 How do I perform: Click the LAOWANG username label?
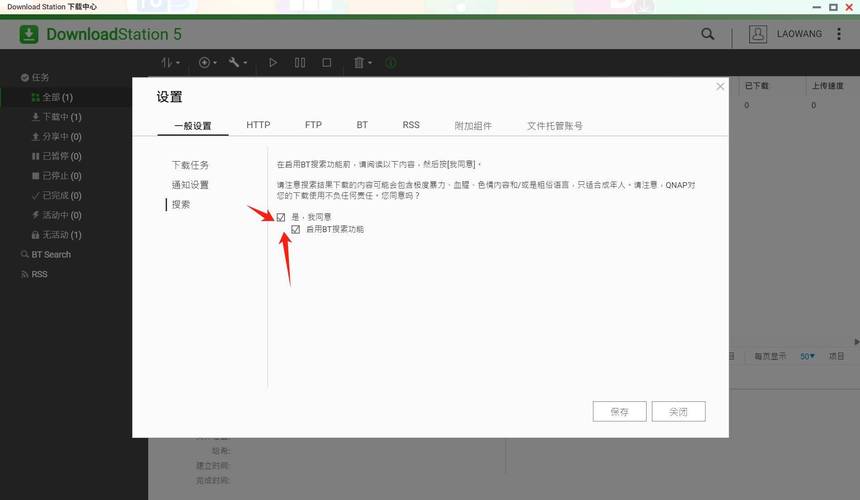(799, 34)
